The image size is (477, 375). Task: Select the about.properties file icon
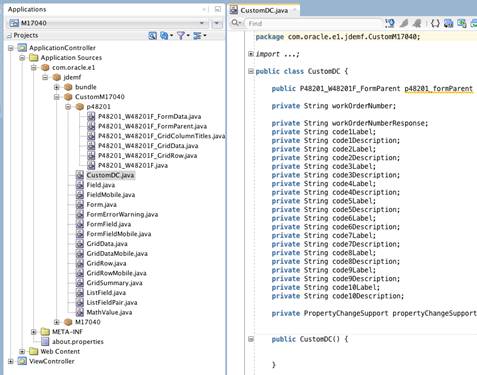click(45, 341)
